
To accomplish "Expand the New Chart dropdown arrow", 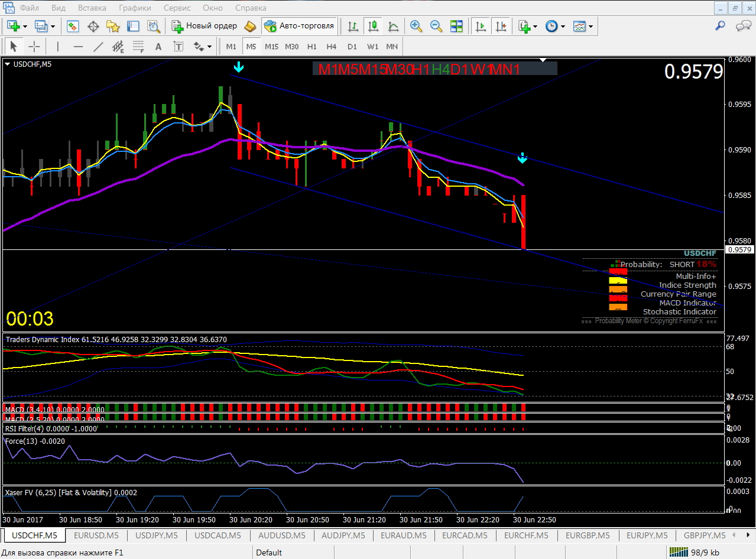I will (x=25, y=27).
